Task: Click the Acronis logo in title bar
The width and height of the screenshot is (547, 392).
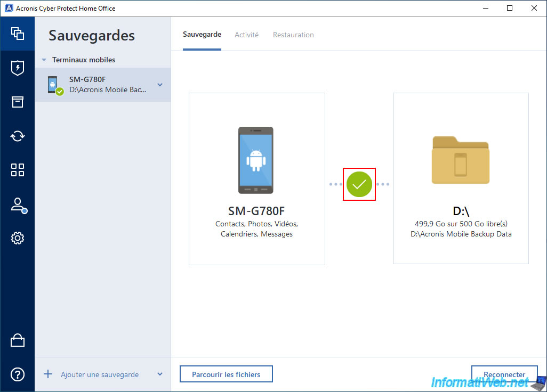Action: click(x=9, y=8)
